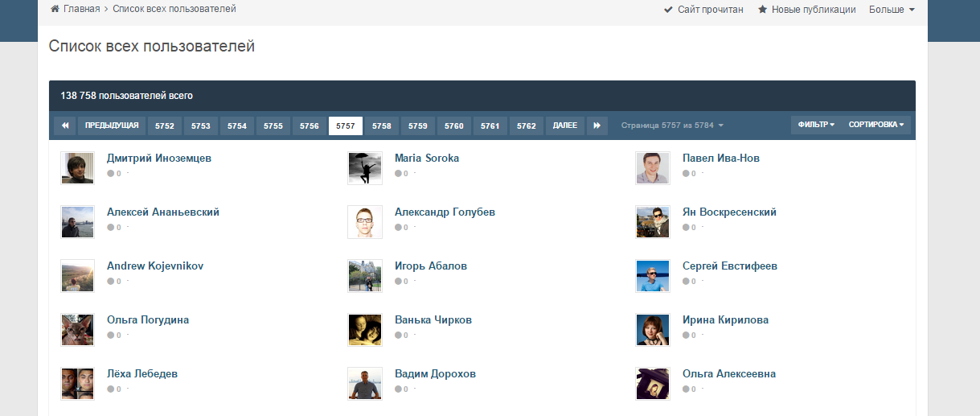Screen dimensions: 980x416
Task: Click Ольга Погудина's cat avatar
Action: click(77, 330)
